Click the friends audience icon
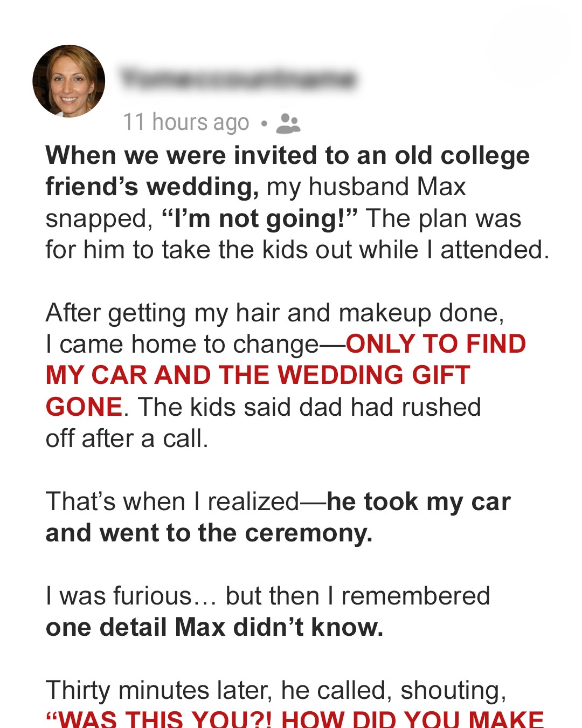The image size is (582, 728). tap(288, 123)
